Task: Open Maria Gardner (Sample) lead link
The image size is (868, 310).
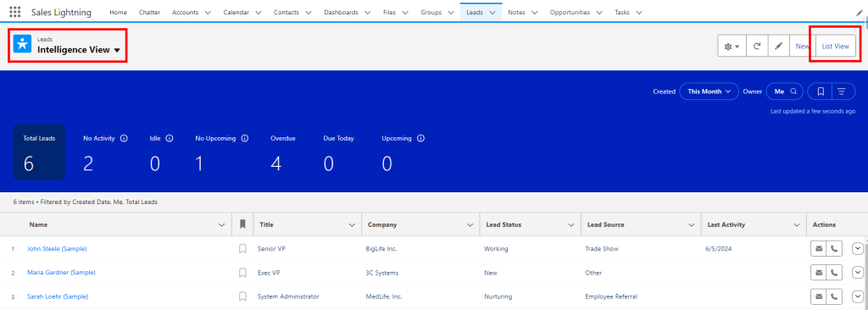Action: tap(61, 273)
